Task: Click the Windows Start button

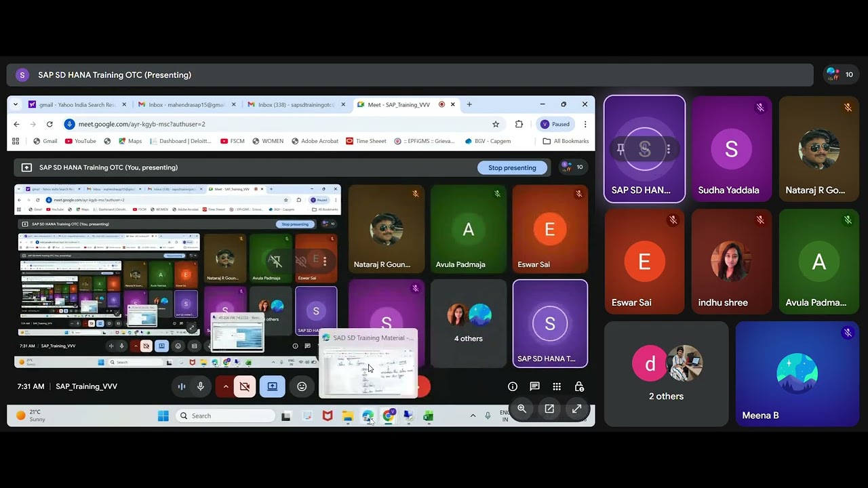Action: click(163, 415)
